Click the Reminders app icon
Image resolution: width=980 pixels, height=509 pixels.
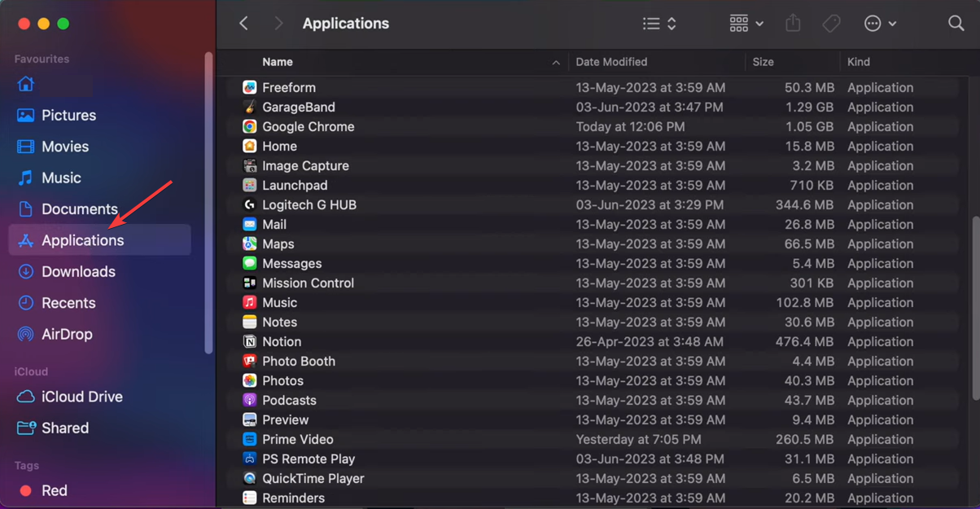coord(250,498)
